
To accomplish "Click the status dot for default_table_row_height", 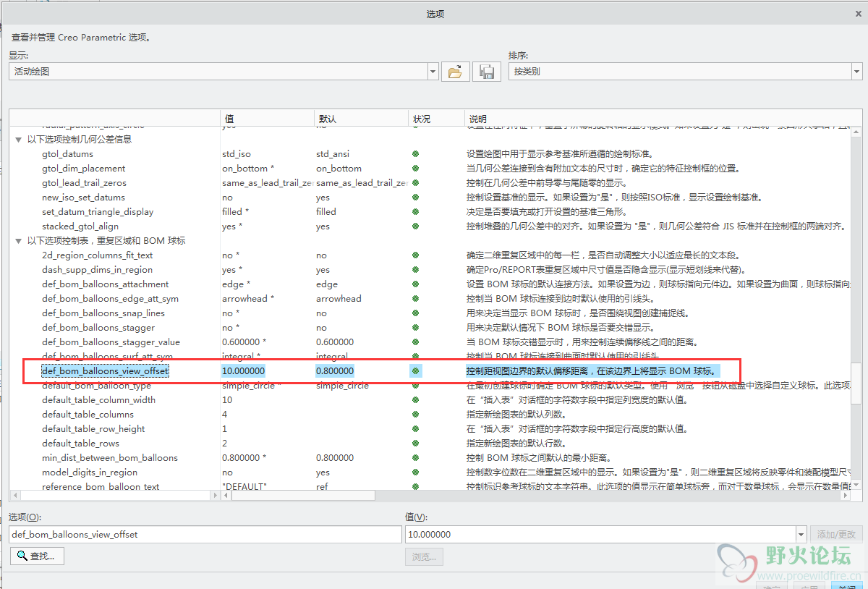I will pos(415,429).
